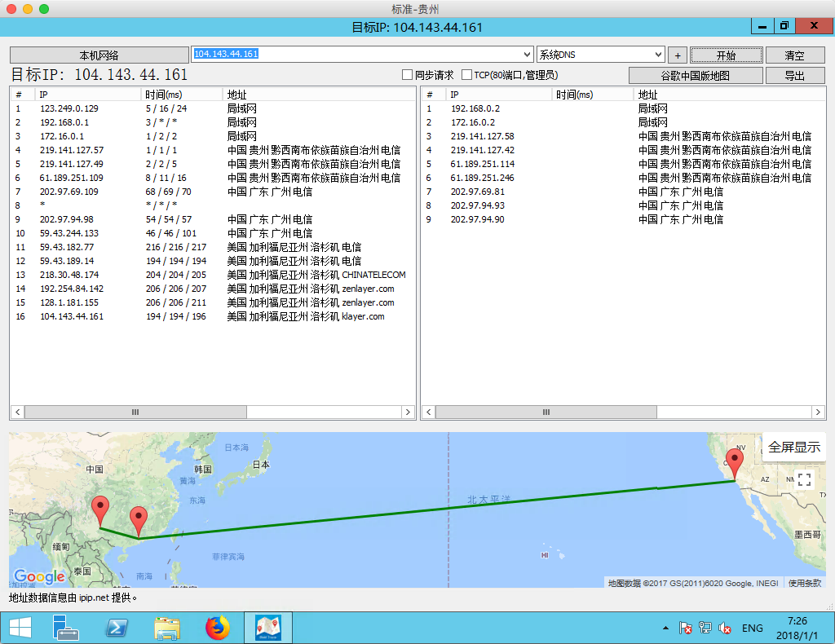Toggle the TCP(80端口,管理员) checkbox
Image resolution: width=835 pixels, height=644 pixels.
point(467,75)
